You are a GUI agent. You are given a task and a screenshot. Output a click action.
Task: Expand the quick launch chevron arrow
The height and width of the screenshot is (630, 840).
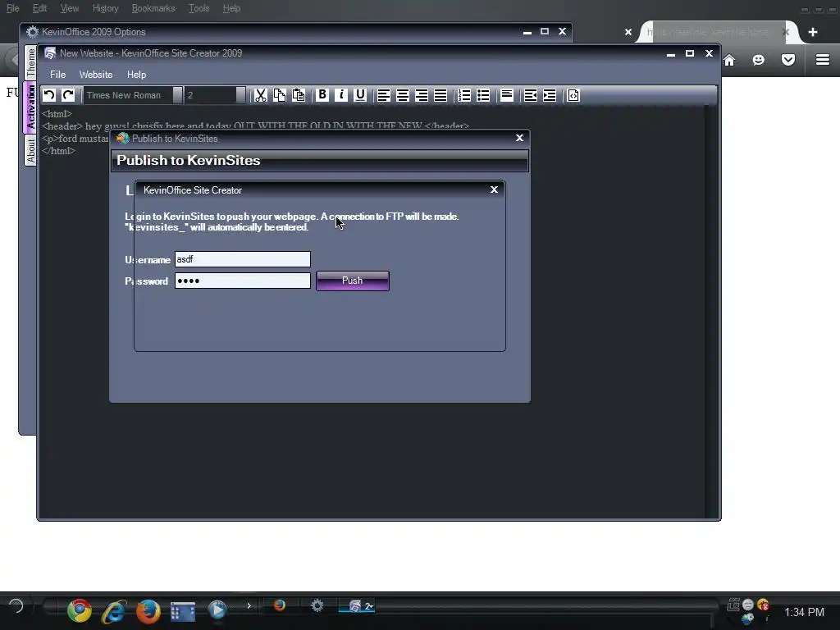(249, 606)
